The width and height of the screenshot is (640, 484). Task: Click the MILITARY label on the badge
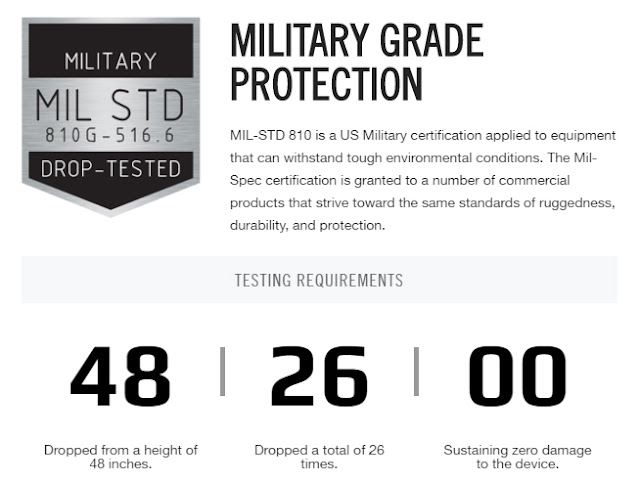pyautogui.click(x=111, y=61)
